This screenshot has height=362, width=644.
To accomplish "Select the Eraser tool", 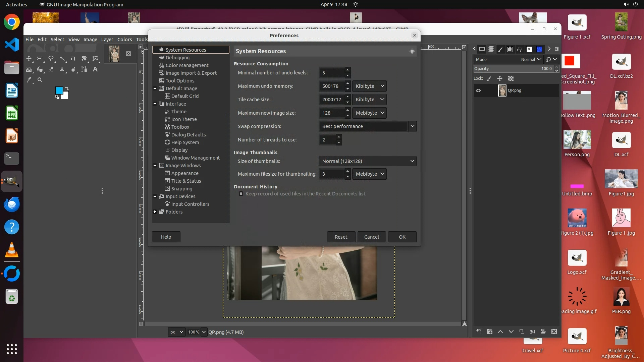I will (51, 69).
